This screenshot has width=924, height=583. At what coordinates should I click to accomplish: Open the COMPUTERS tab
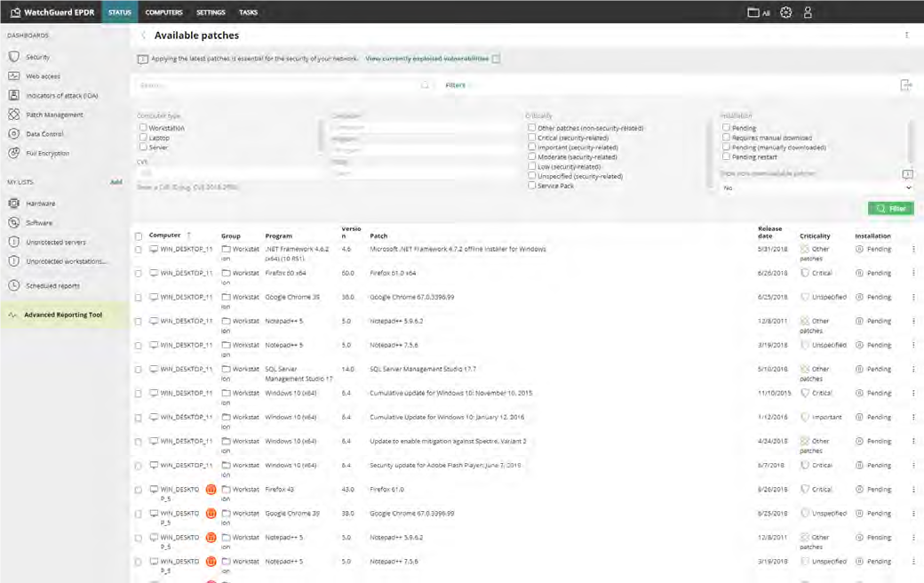pos(163,12)
